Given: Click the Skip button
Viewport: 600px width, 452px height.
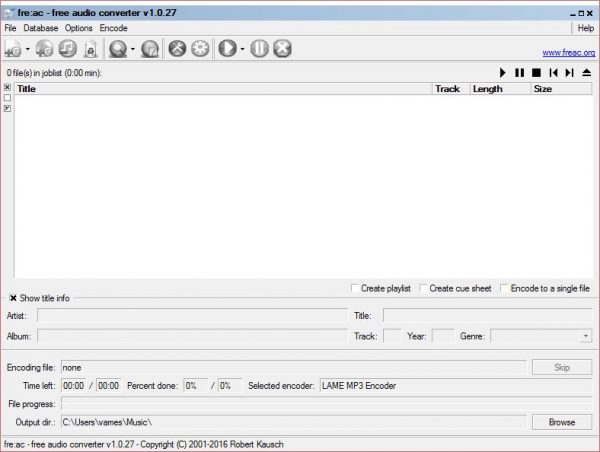Looking at the screenshot, I should pos(562,367).
